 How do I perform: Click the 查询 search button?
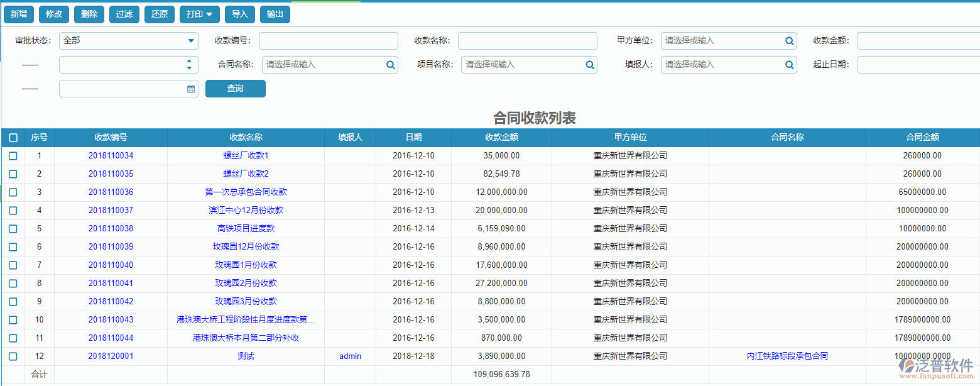tap(235, 88)
